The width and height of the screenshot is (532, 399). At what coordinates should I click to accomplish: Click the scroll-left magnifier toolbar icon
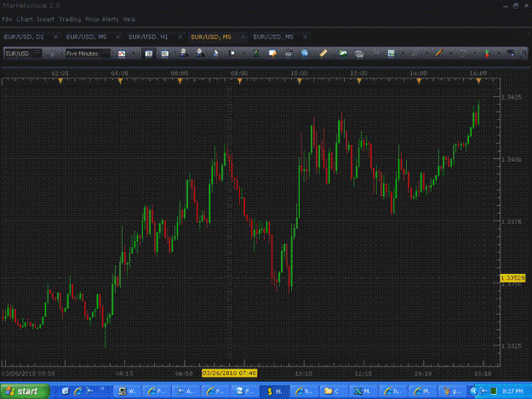(x=184, y=54)
